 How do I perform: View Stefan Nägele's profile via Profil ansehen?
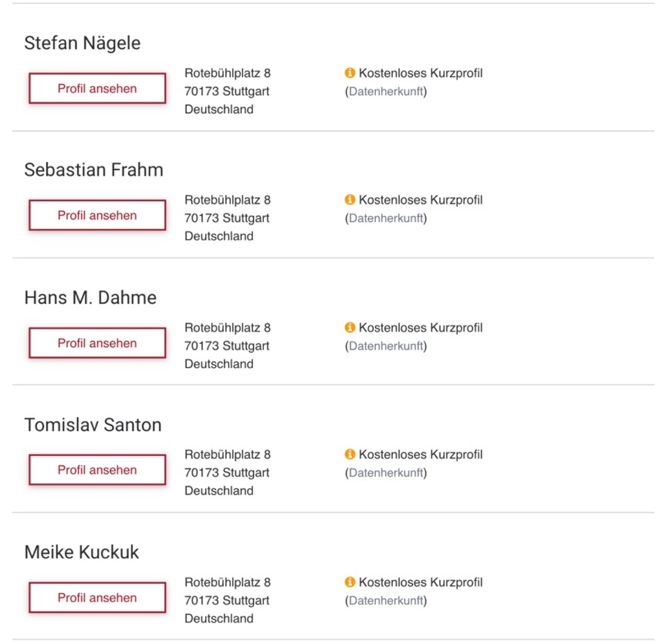tap(97, 88)
